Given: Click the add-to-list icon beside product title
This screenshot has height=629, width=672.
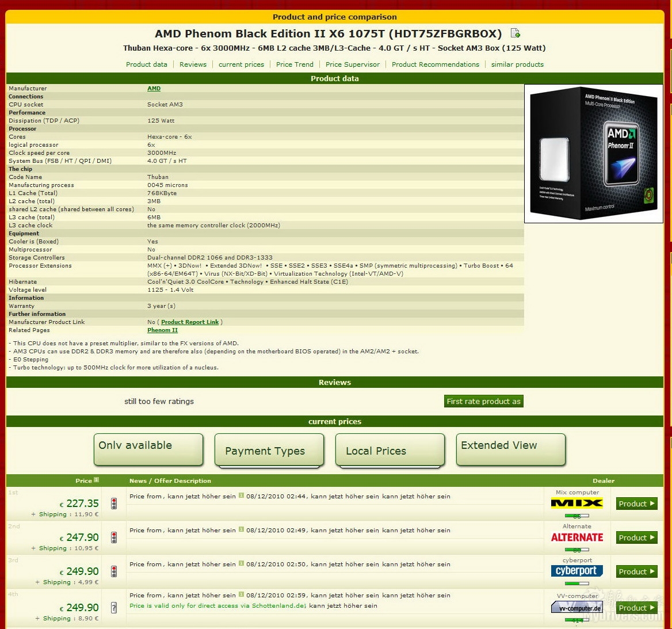Looking at the screenshot, I should coord(515,33).
